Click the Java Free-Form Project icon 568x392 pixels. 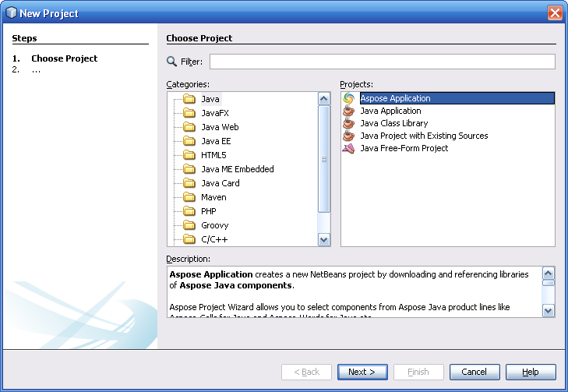click(x=348, y=148)
